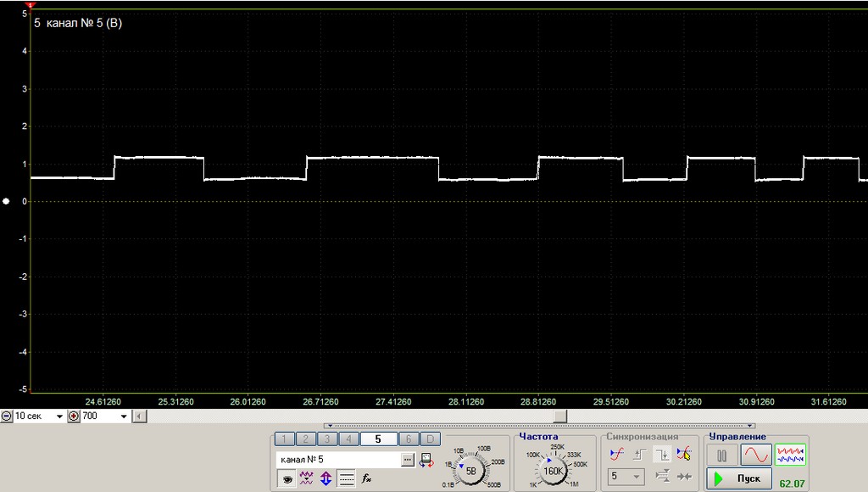Click the white zero-level marker dot
Viewport: 868px width, 492px height.
pyautogui.click(x=6, y=201)
